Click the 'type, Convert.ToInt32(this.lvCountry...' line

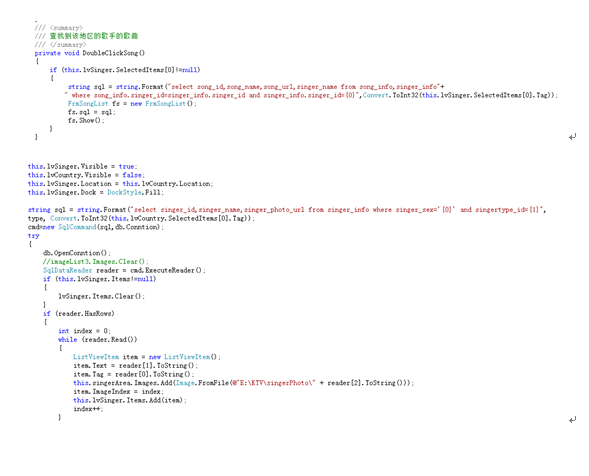coord(141,218)
